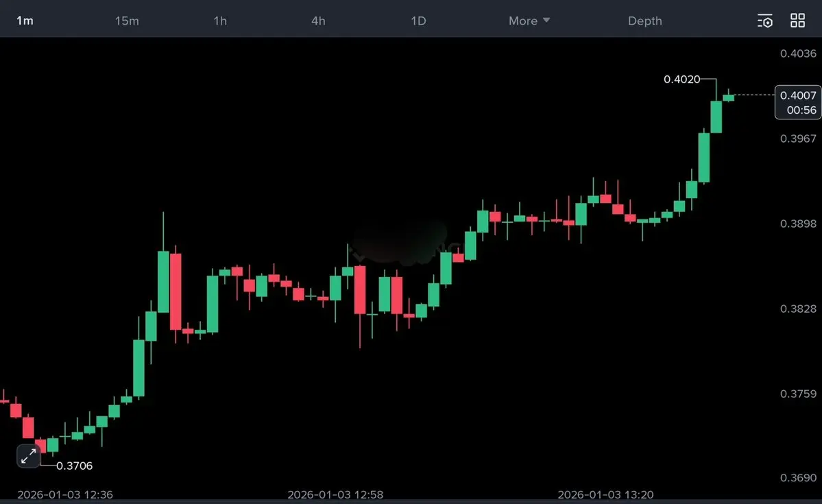
Task: Click the low marker label 0.3706
Action: pos(75,466)
